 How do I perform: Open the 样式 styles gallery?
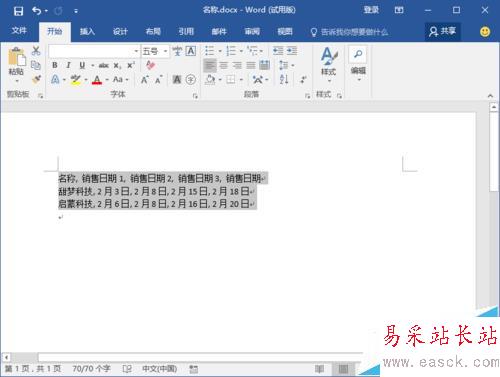click(x=329, y=64)
